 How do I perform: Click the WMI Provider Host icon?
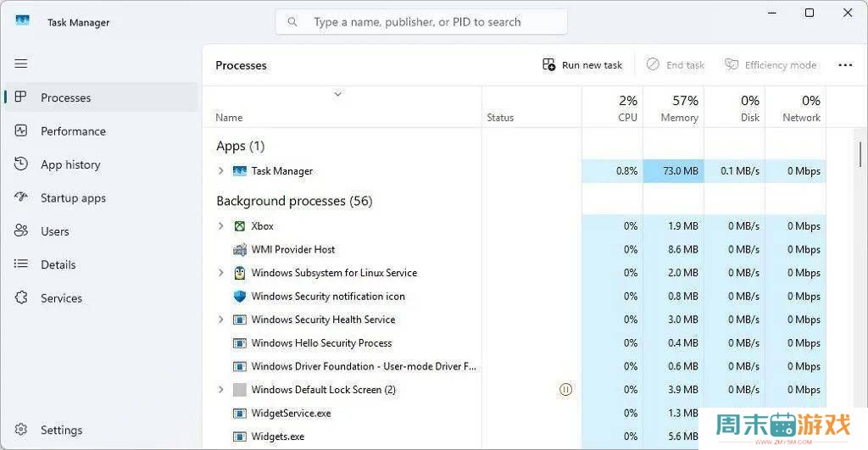[240, 250]
